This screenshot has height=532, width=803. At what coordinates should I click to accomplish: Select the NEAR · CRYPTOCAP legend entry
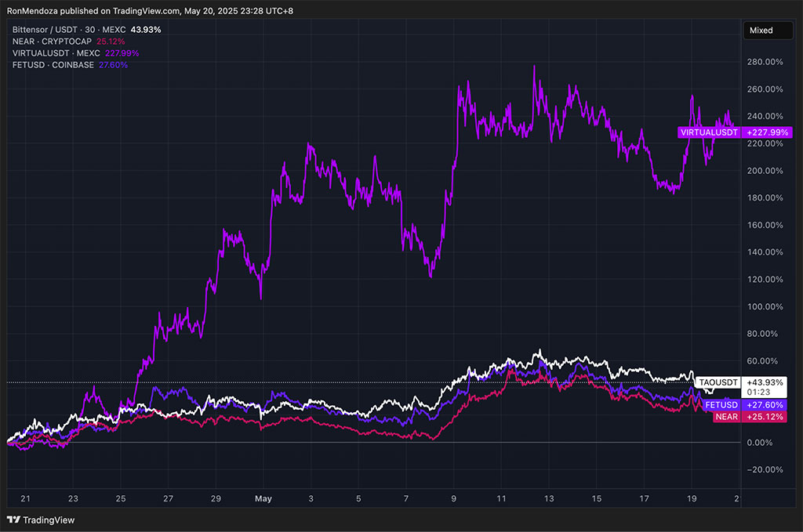pyautogui.click(x=52, y=42)
